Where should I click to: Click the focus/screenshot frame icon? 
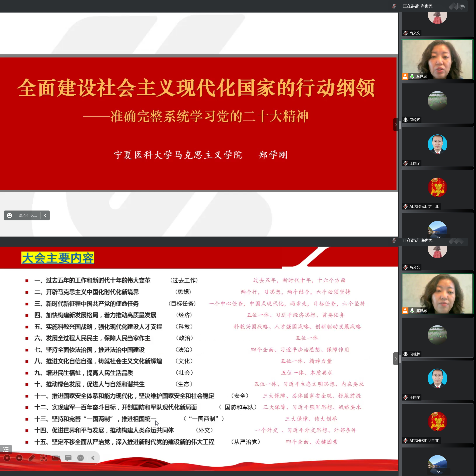(44, 458)
